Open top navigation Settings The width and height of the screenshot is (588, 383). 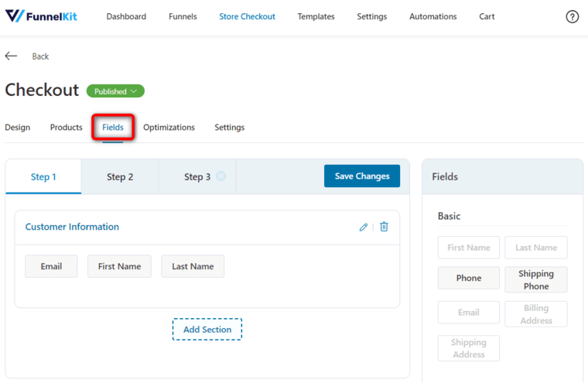[372, 16]
